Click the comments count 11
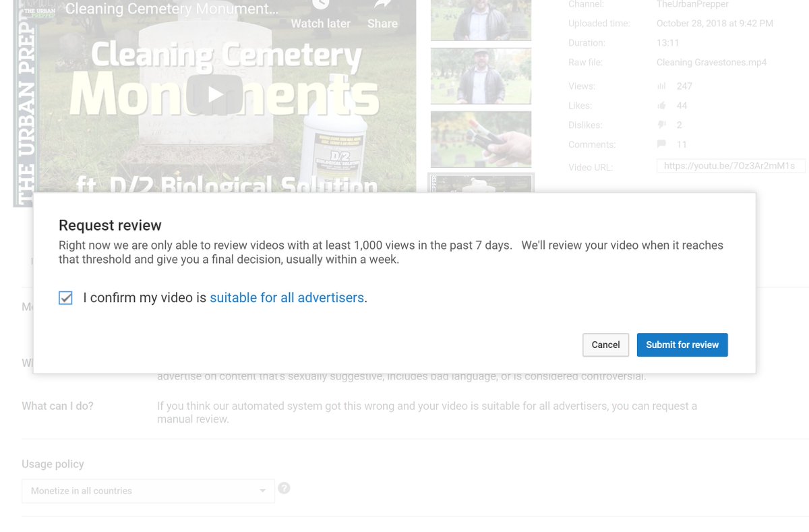 682,145
